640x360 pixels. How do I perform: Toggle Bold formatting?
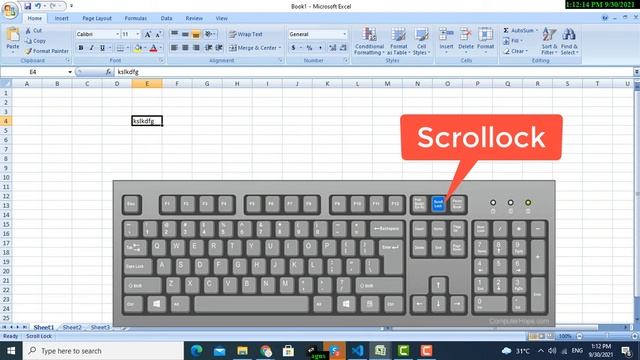coord(81,48)
